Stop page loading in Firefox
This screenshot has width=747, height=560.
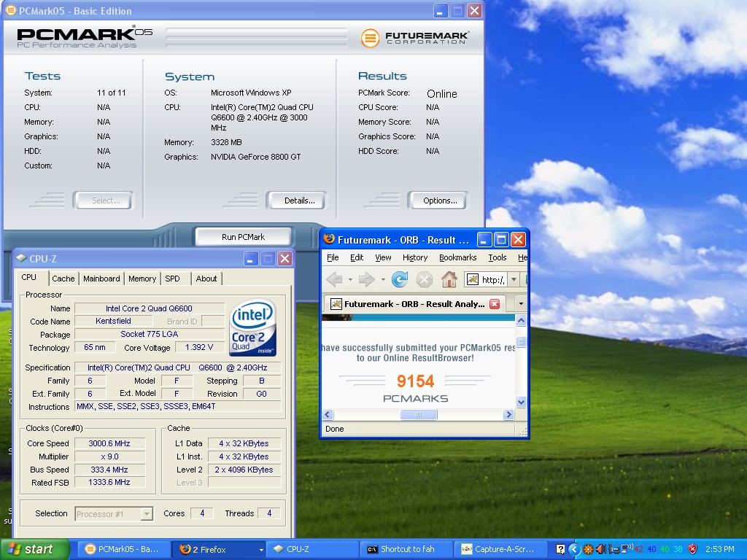click(424, 279)
